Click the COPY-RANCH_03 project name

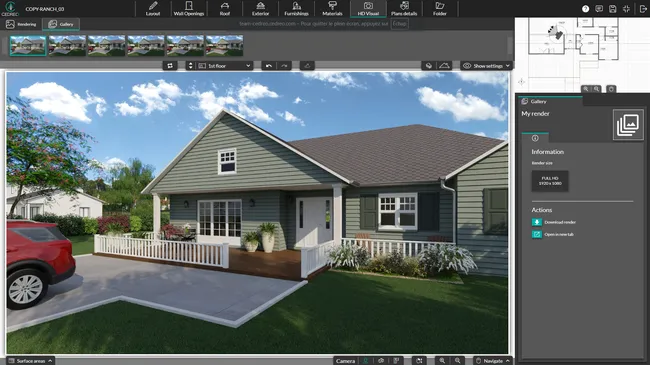tap(45, 9)
